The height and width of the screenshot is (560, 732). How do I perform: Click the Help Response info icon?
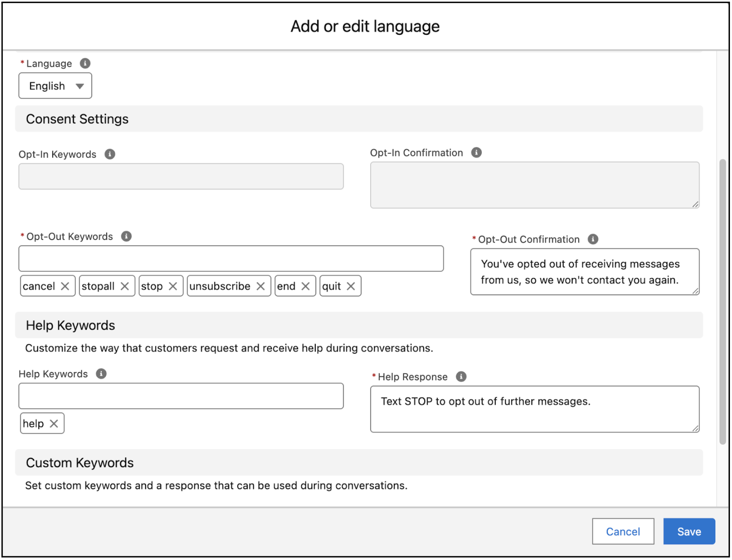[x=460, y=377]
